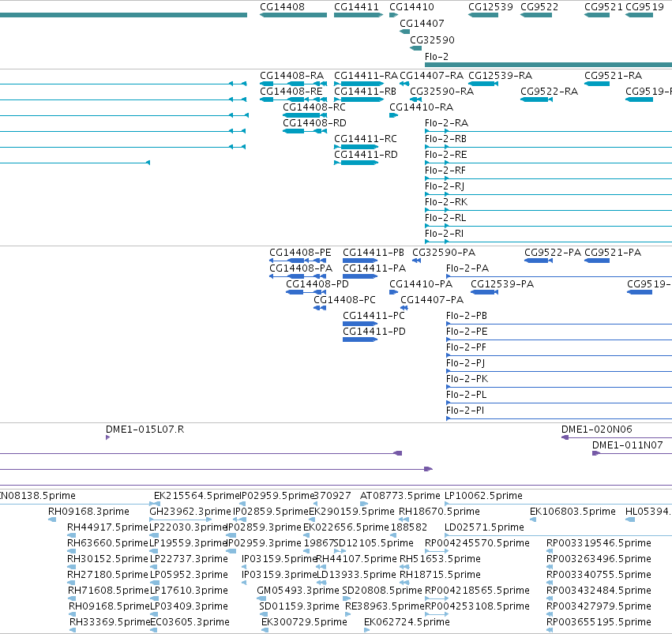Select the CG12539-RA transcript label
Image resolution: width=672 pixels, height=634 pixels.
pyautogui.click(x=500, y=76)
